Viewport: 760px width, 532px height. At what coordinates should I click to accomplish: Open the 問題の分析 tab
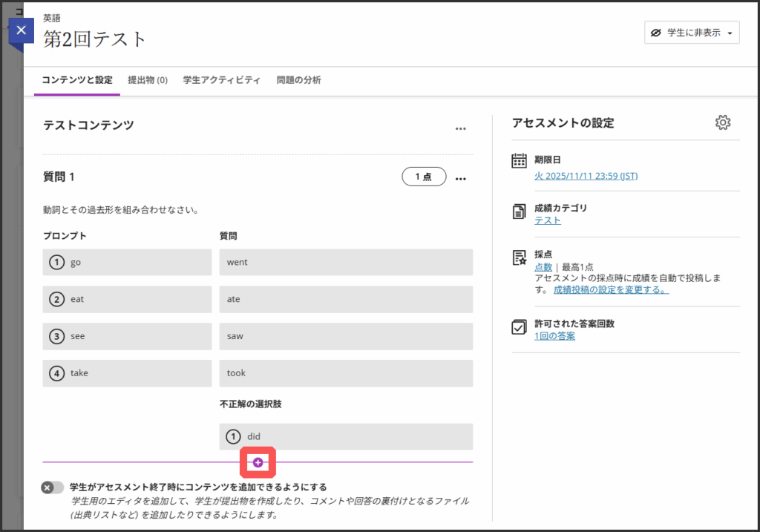click(298, 80)
